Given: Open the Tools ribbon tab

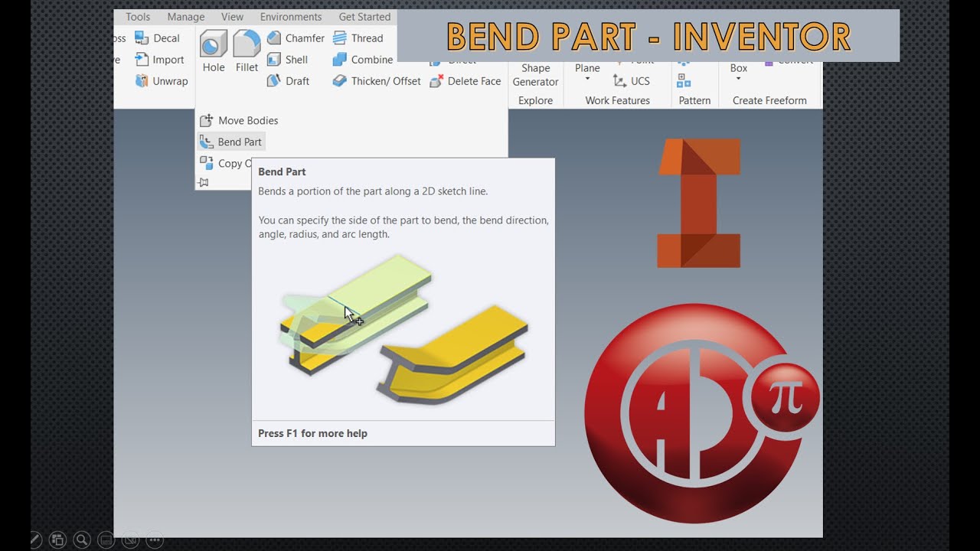Looking at the screenshot, I should [x=138, y=17].
